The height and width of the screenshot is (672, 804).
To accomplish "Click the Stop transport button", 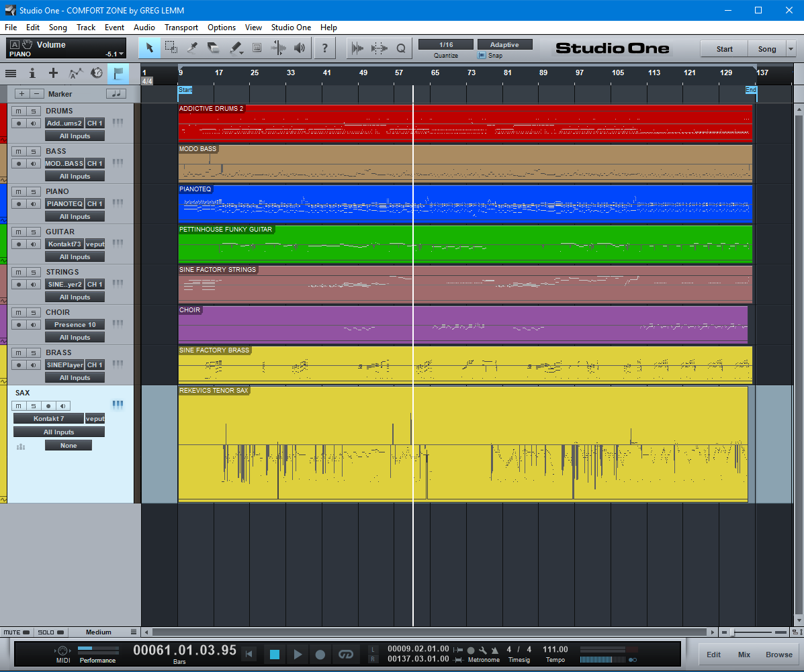I will click(x=274, y=654).
